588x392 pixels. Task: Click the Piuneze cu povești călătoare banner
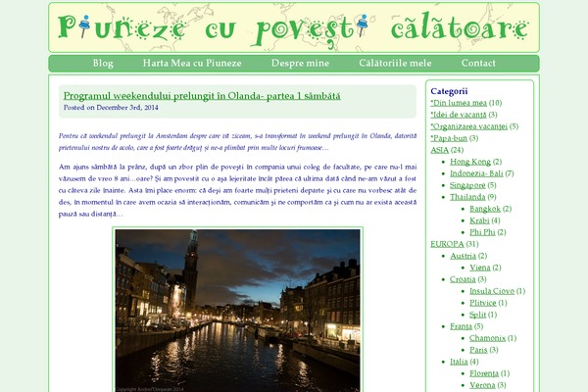294,27
